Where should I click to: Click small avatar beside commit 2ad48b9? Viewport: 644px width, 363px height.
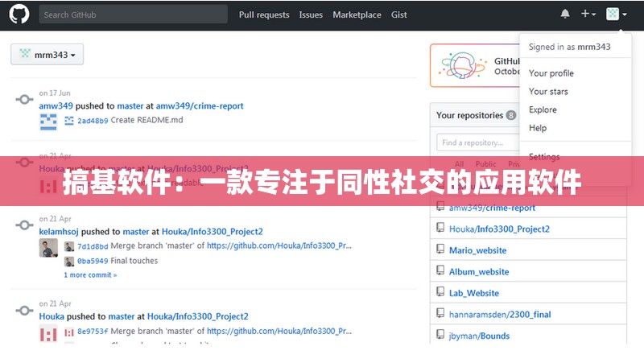click(x=69, y=121)
